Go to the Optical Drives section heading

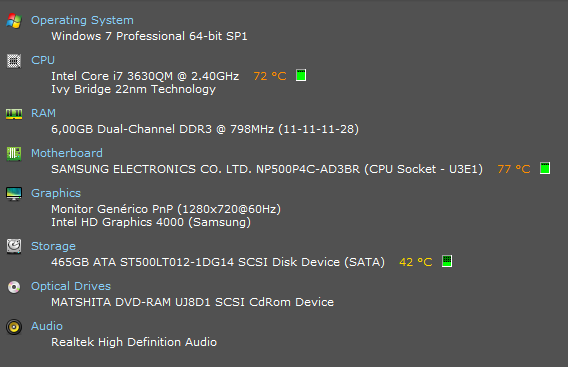[x=71, y=286]
